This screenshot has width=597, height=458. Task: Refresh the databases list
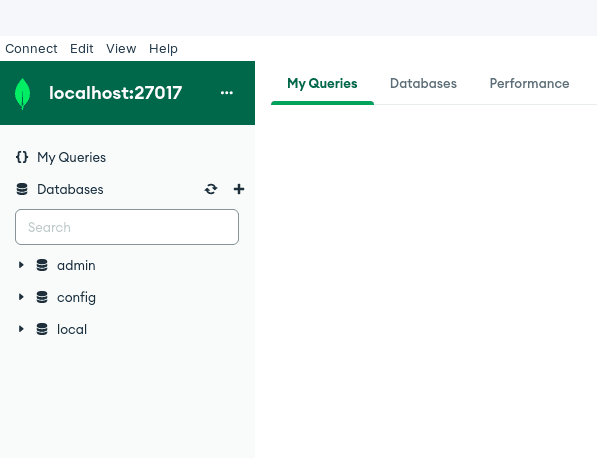coord(211,189)
